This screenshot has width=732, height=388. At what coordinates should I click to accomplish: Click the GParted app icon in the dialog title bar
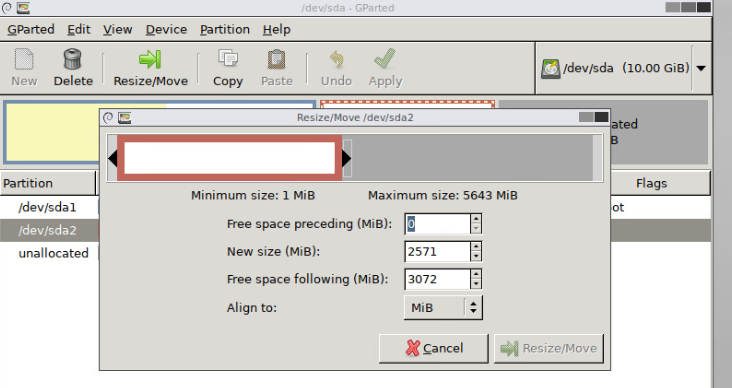coord(125,118)
